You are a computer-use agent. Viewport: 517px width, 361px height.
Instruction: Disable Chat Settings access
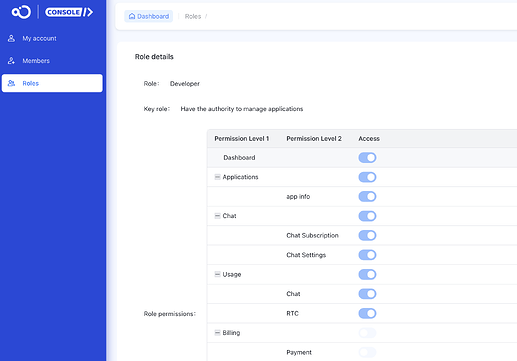pos(367,255)
